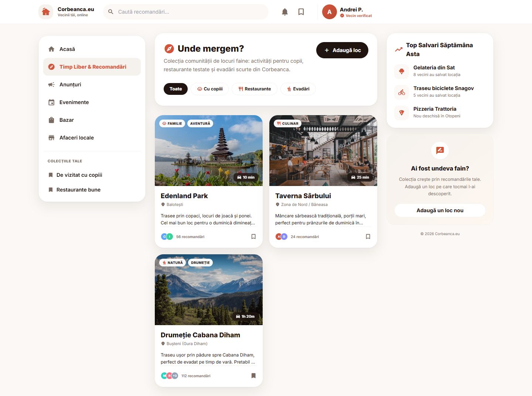Click the NATURĂ tag on Cabana Diham
The width and height of the screenshot is (532, 396).
(173, 263)
